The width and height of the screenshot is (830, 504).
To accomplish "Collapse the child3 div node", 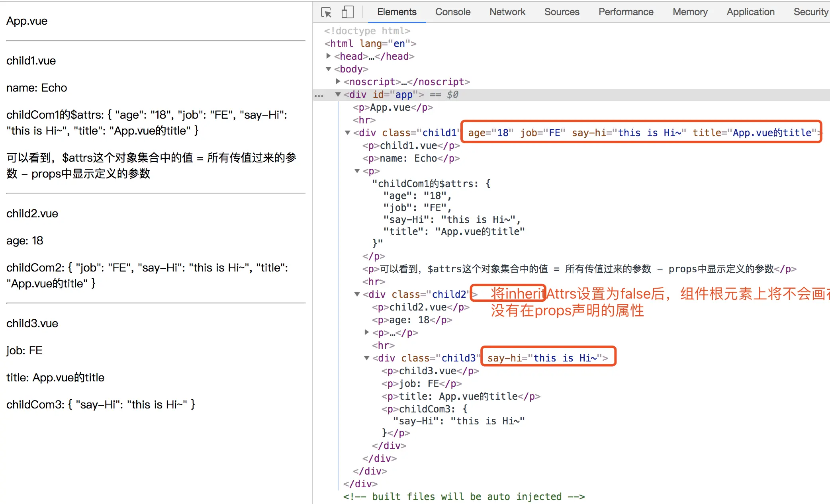I will (x=367, y=358).
